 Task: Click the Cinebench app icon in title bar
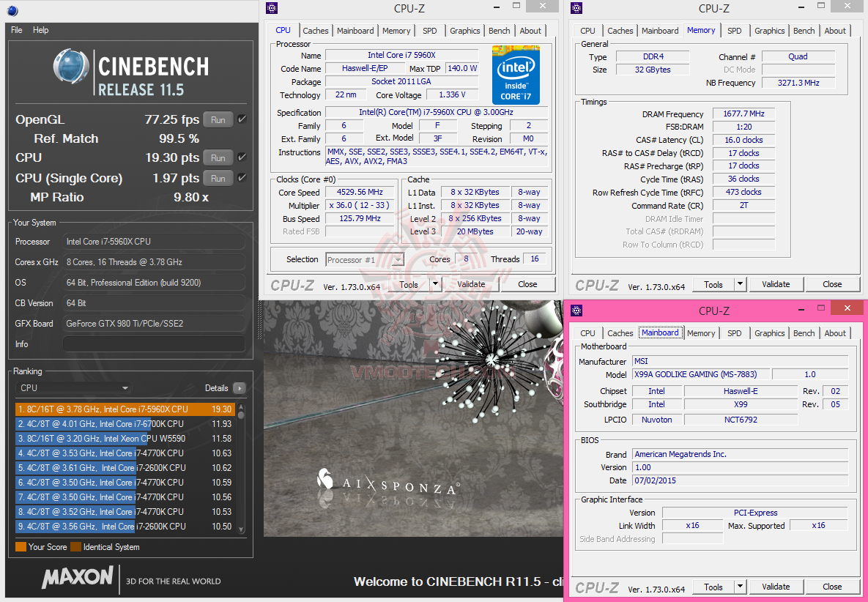click(12, 10)
